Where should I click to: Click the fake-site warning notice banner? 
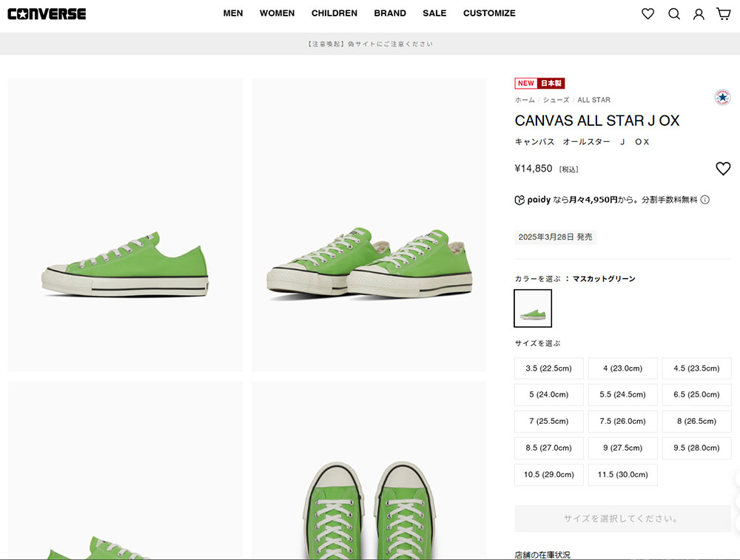[370, 44]
